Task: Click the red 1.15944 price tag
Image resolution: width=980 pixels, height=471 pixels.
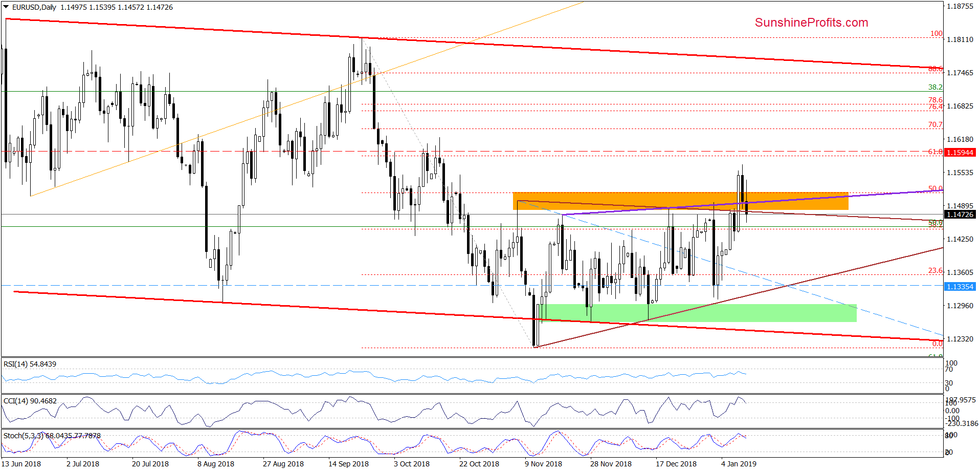Action: click(960, 153)
